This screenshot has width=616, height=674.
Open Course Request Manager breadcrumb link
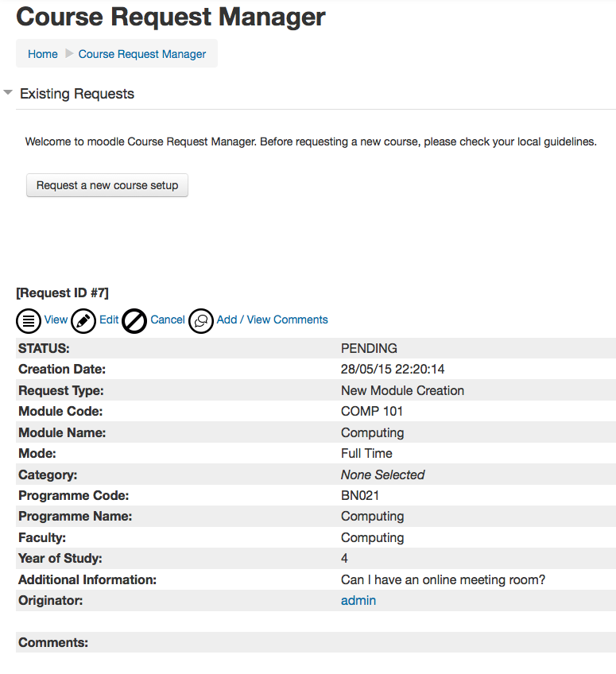click(x=142, y=54)
